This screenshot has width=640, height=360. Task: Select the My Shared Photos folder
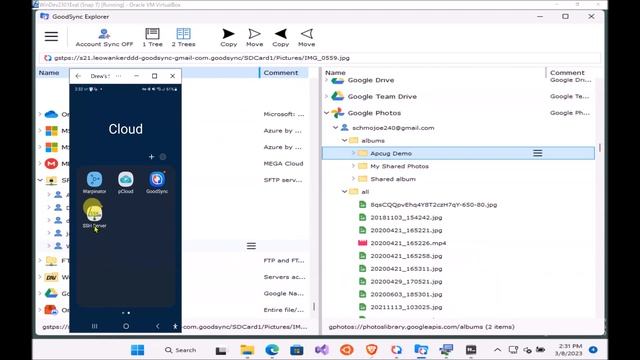click(x=399, y=166)
